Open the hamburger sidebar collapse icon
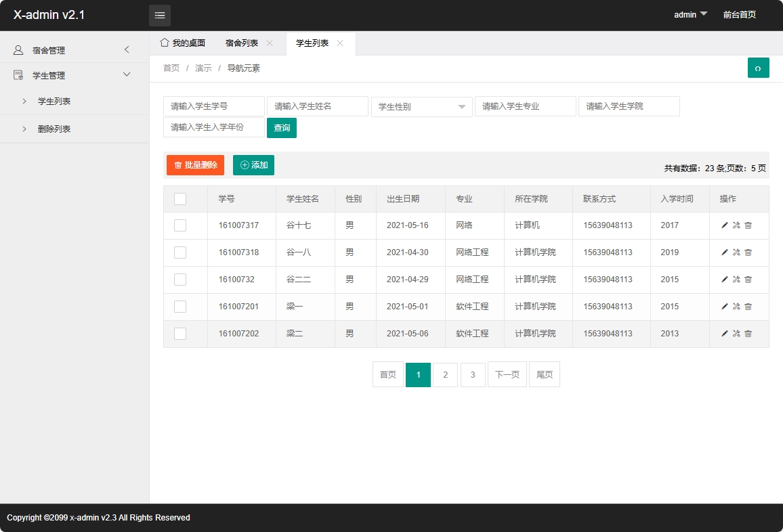The height and width of the screenshot is (532, 783). click(x=160, y=15)
